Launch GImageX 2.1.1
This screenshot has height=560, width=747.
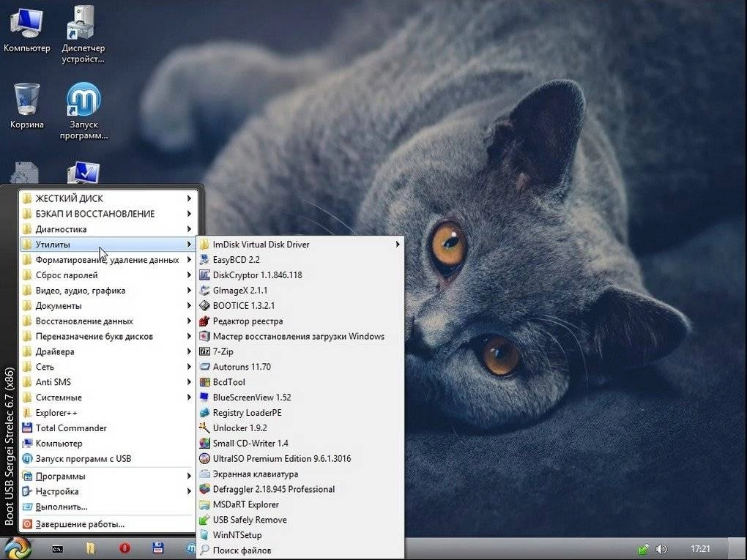[300, 290]
